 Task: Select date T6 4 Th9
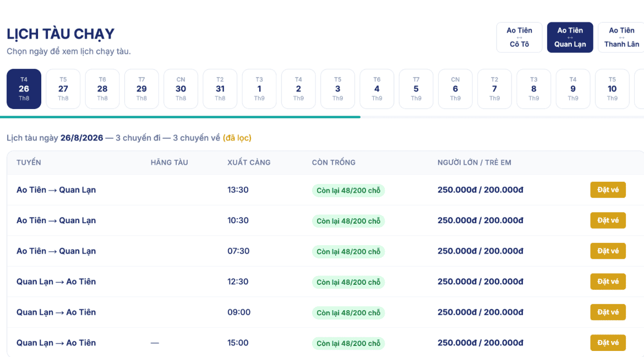[377, 89]
